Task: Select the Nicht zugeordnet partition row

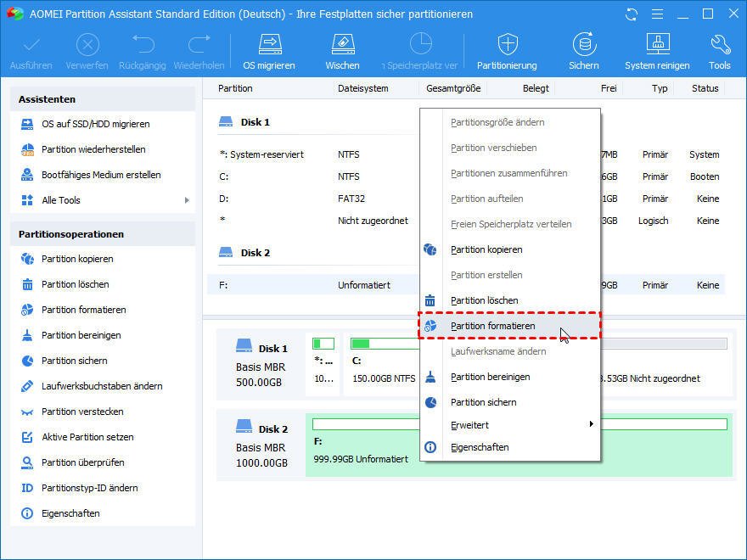Action: pos(466,221)
